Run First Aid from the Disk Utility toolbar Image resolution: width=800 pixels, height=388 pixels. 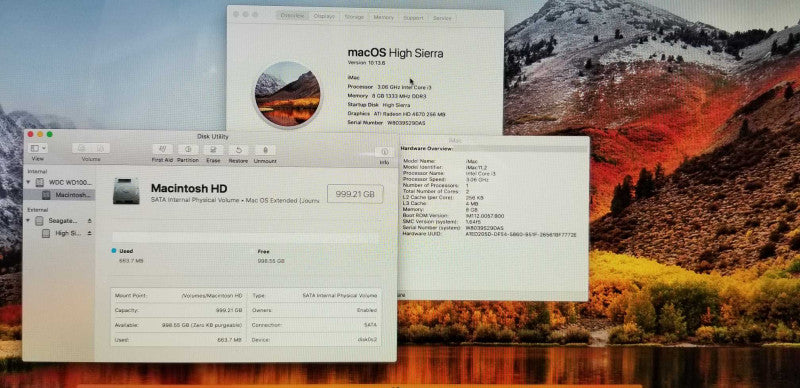162,150
